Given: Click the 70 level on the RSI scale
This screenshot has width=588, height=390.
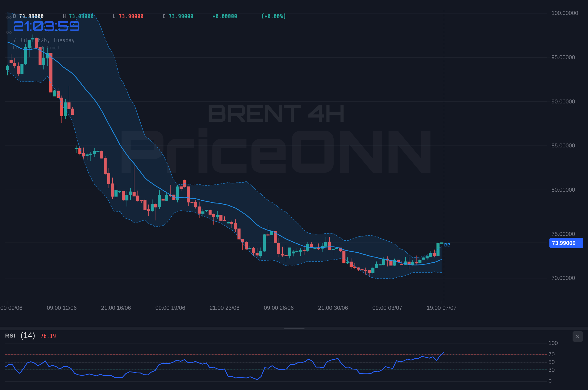Looking at the screenshot, I should tap(551, 354).
